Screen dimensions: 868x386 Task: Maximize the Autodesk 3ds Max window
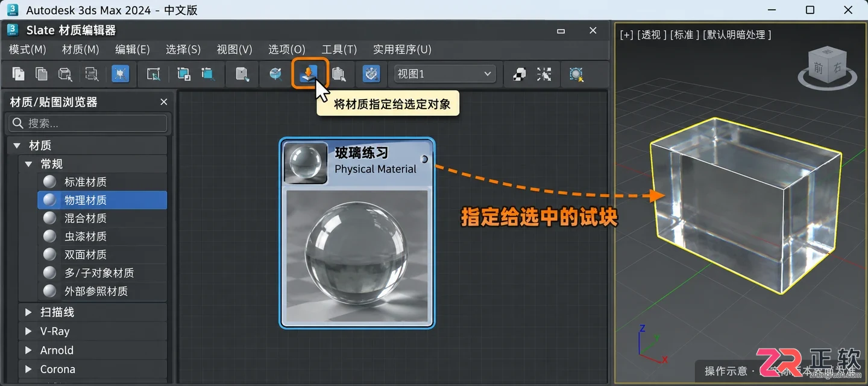pyautogui.click(x=810, y=10)
